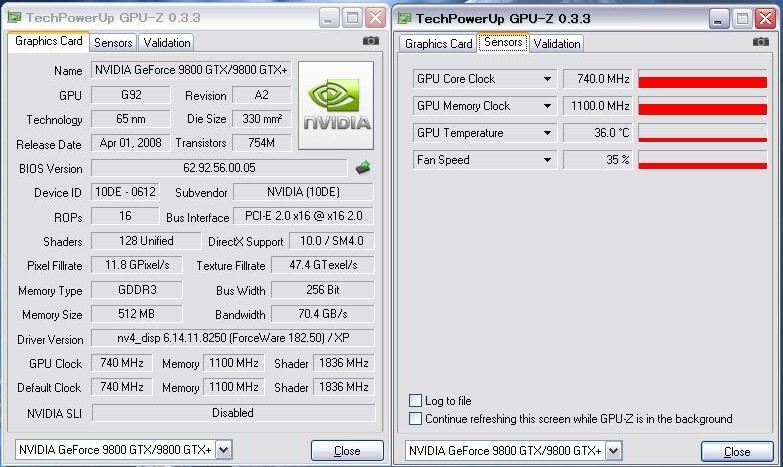783x467 pixels.
Task: Click the Subvendor NVIDIA (10DE) field
Action: point(303,192)
